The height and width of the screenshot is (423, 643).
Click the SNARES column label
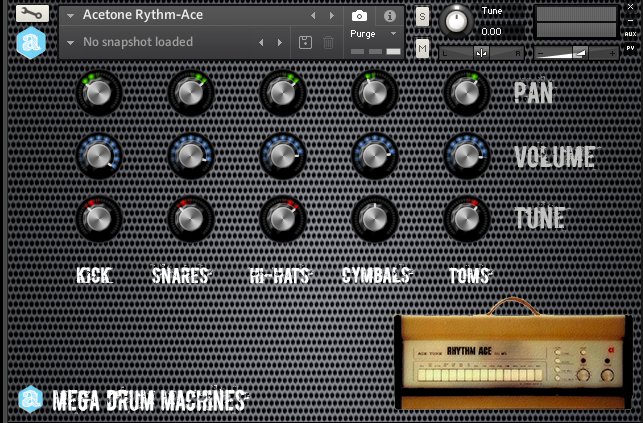click(181, 275)
